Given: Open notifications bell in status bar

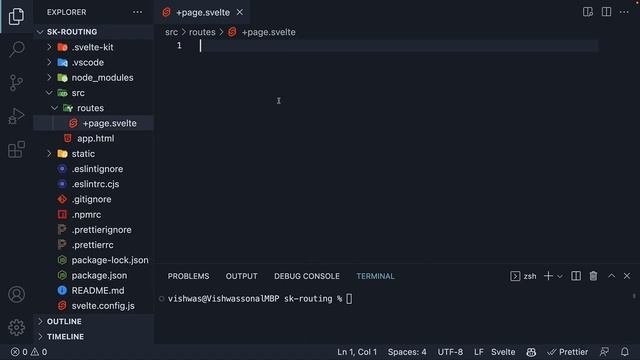Looking at the screenshot, I should coord(624,352).
